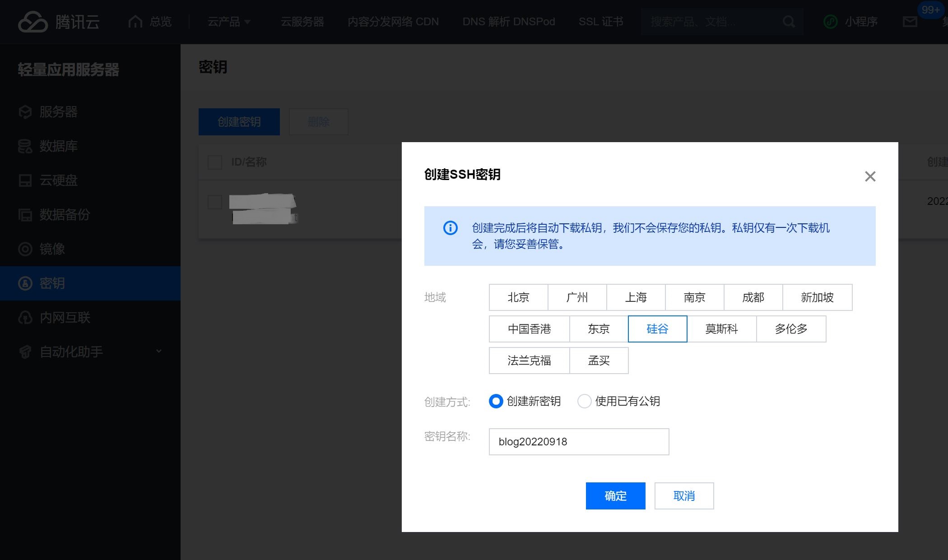Open the message envelope icon
Viewport: 948px width, 560px height.
tap(910, 22)
